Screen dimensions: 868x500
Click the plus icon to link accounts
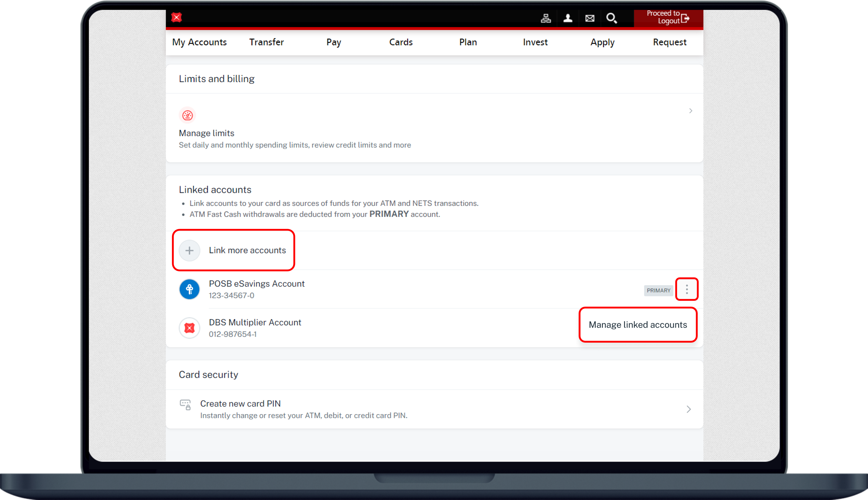pyautogui.click(x=189, y=250)
